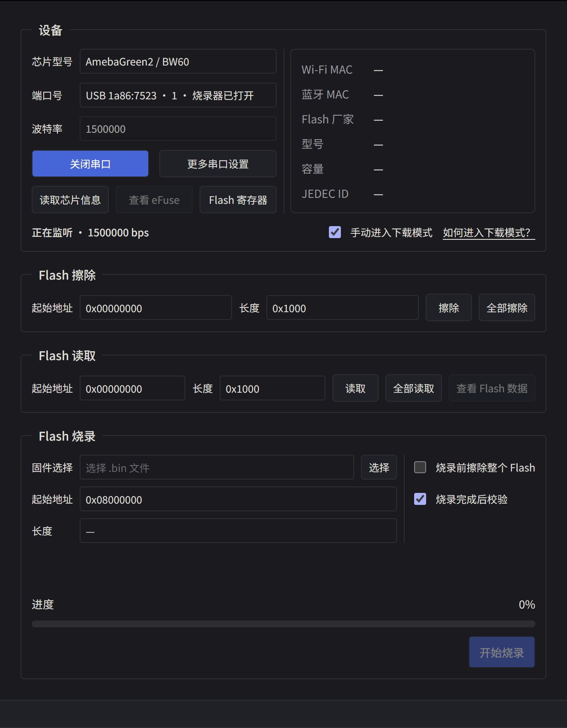Click the 关闭串口 button
Viewport: 567px width, 728px height.
coord(90,164)
